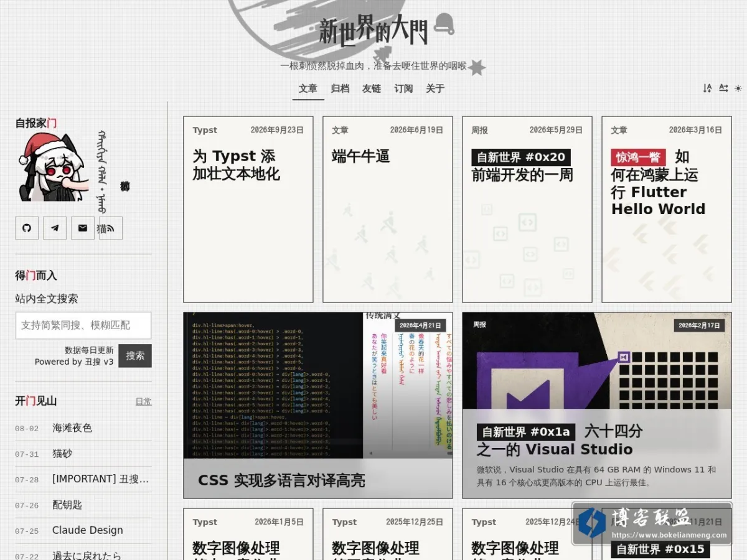Open the 友链 navigation tab
Screen dimensions: 747x560
pos(372,88)
